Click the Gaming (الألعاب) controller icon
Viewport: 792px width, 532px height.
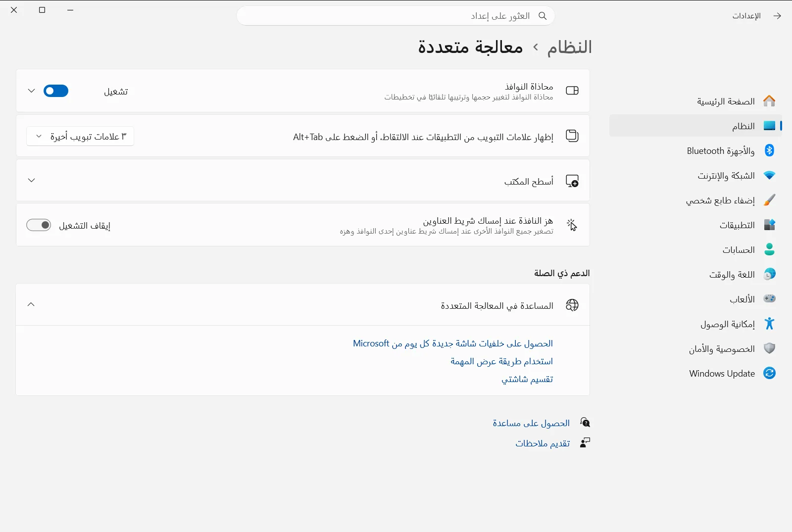click(769, 299)
